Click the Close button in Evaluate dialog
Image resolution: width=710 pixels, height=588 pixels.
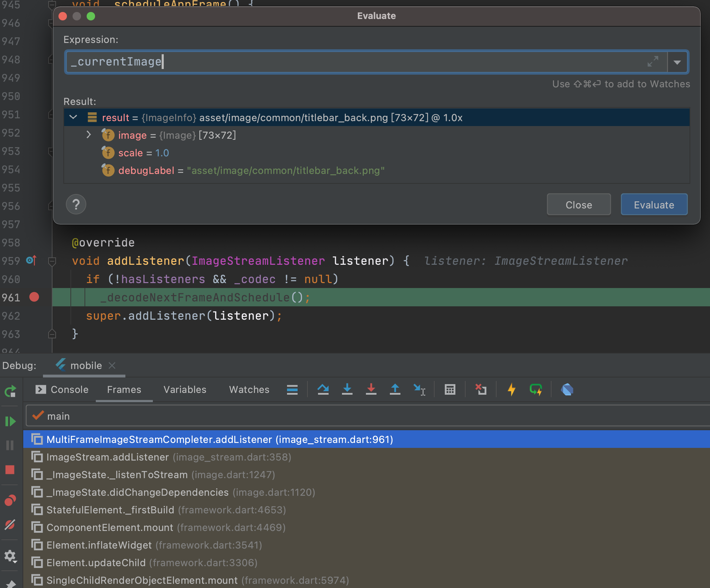(x=579, y=205)
